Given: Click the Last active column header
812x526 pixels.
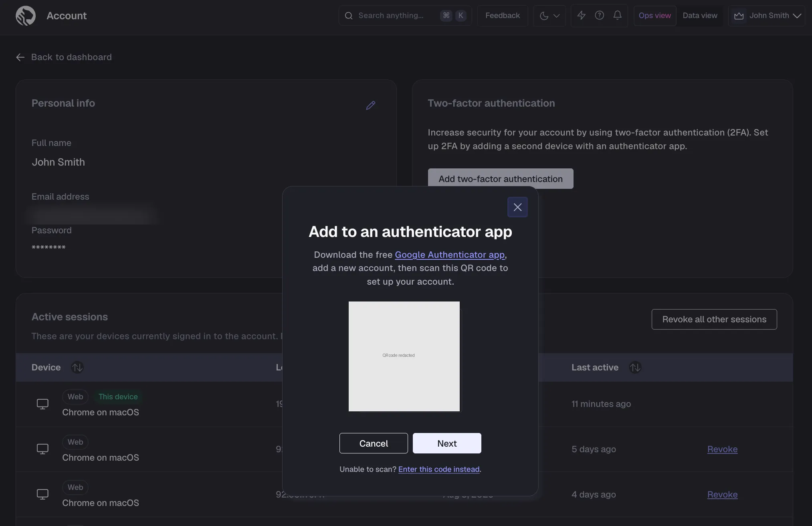Looking at the screenshot, I should click(x=595, y=367).
